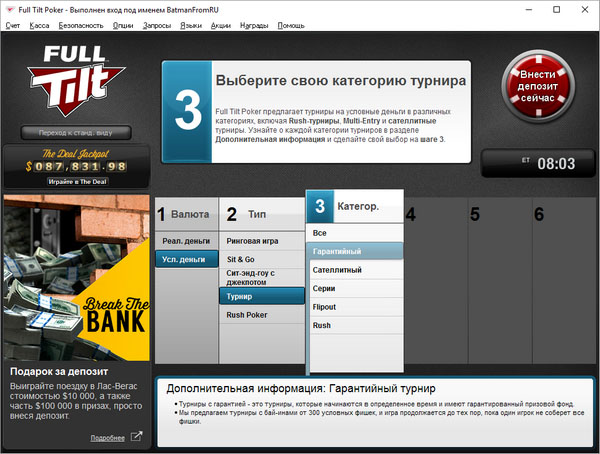
Task: Open the Счет menu
Action: pyautogui.click(x=13, y=25)
